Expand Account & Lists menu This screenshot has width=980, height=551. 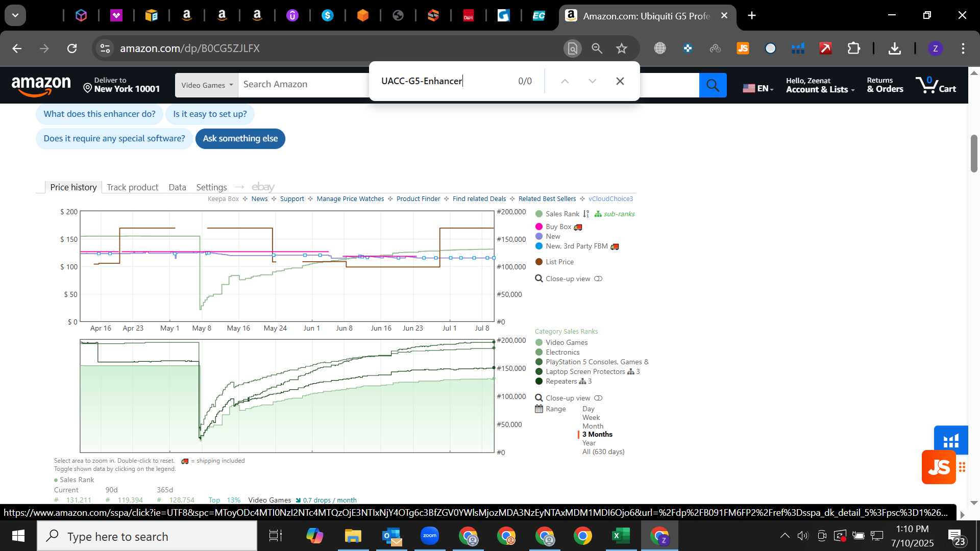(820, 85)
